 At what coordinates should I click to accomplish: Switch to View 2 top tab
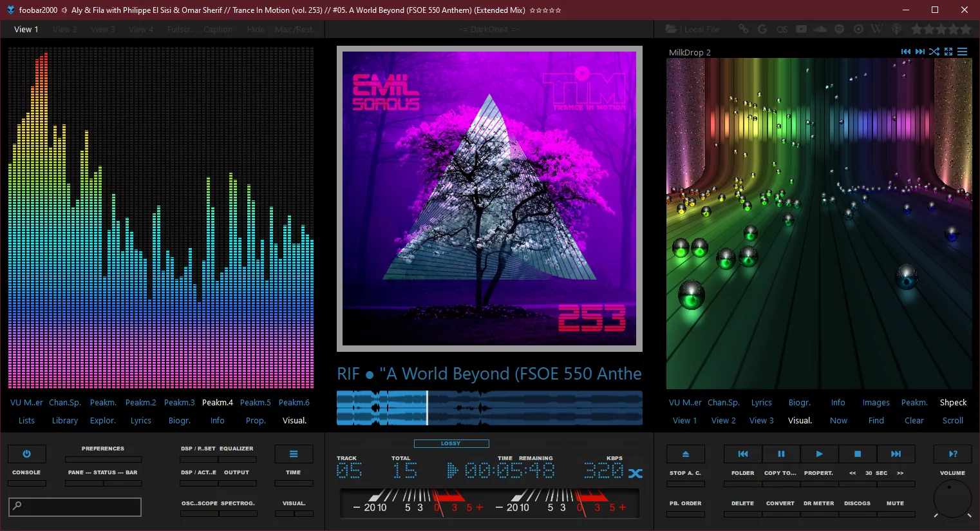[65, 29]
